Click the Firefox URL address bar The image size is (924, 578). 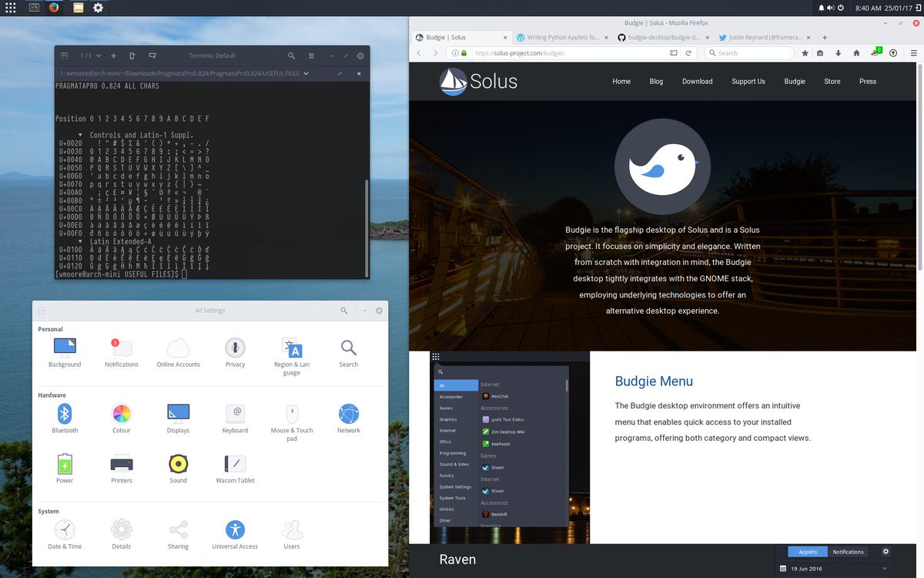coord(570,53)
